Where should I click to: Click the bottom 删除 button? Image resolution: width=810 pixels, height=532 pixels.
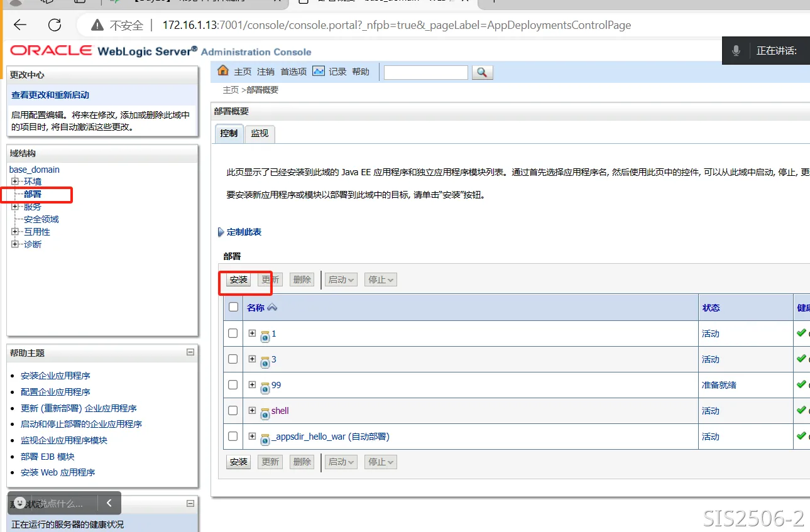click(x=302, y=462)
